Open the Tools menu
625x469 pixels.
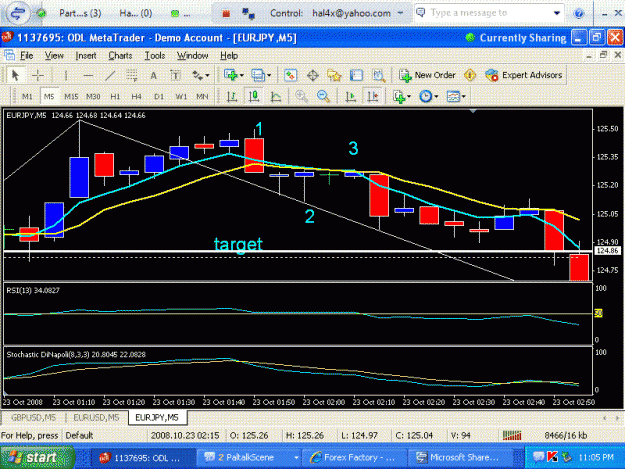click(x=155, y=55)
